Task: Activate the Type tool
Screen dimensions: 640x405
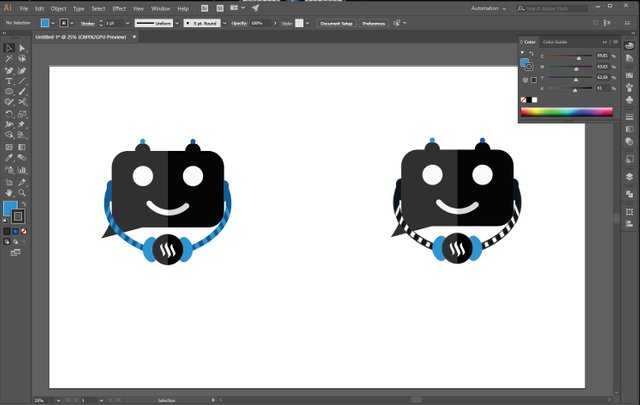Action: click(x=9, y=81)
